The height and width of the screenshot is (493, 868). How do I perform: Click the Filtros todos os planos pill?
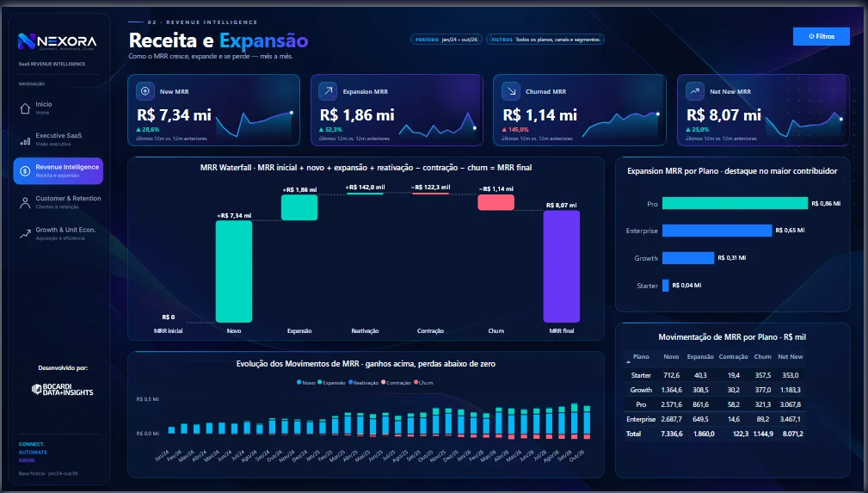click(545, 40)
